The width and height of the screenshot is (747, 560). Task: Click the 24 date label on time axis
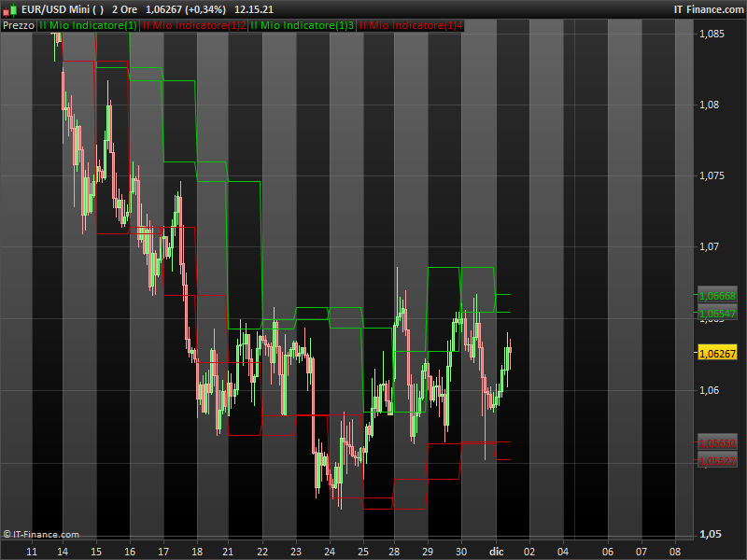[330, 552]
